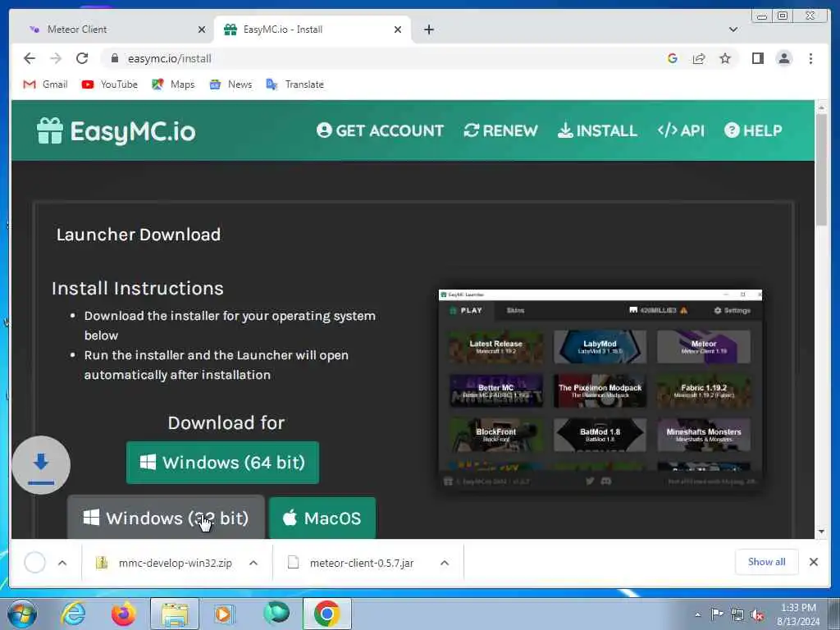
Task: Show all downloads
Action: click(x=767, y=561)
